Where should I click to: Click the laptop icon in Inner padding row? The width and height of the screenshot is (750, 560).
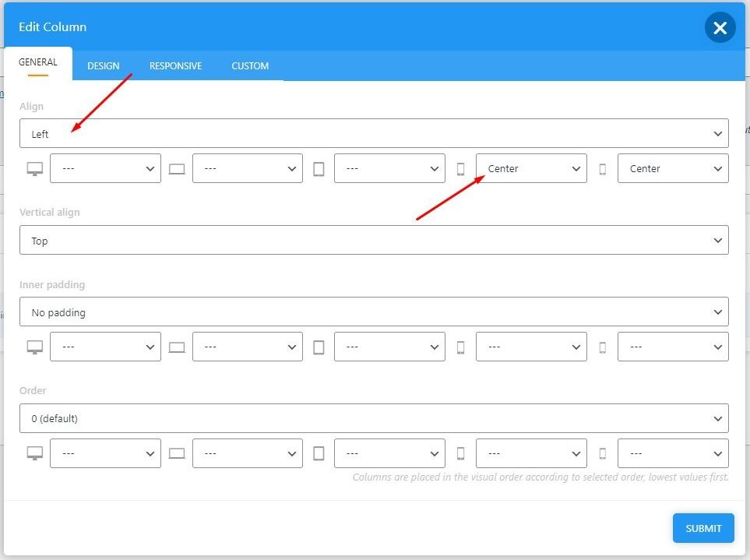pos(177,347)
